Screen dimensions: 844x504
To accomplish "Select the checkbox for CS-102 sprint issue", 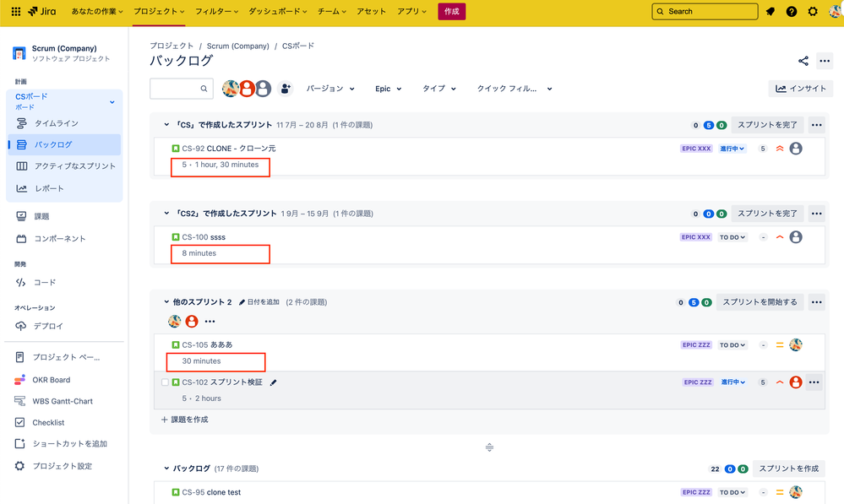I will coord(166,382).
